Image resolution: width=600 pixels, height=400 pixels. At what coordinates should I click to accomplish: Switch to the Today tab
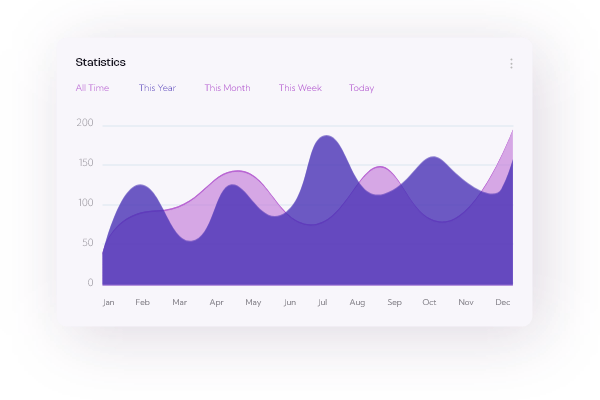coord(361,88)
